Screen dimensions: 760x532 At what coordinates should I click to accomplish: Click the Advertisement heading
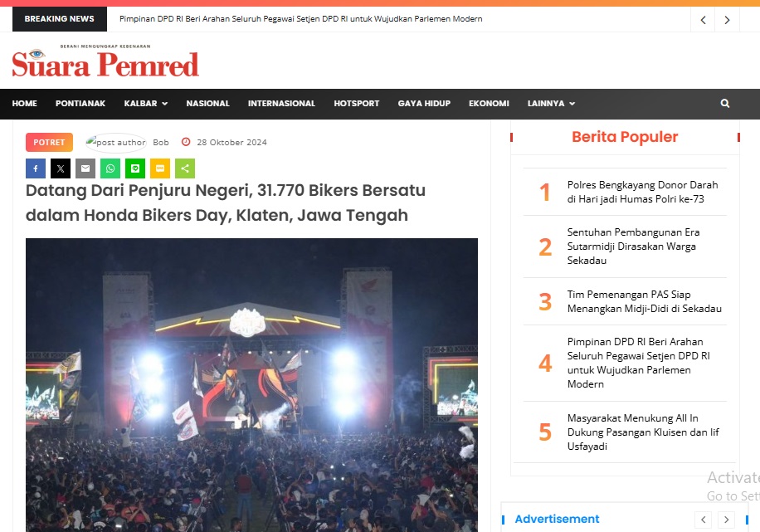pos(557,519)
